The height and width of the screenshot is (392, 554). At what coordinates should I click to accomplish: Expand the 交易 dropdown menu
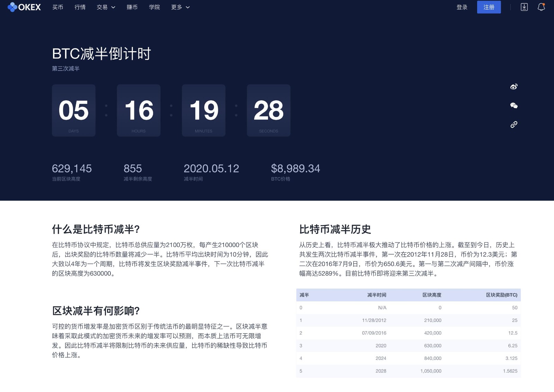tap(106, 7)
